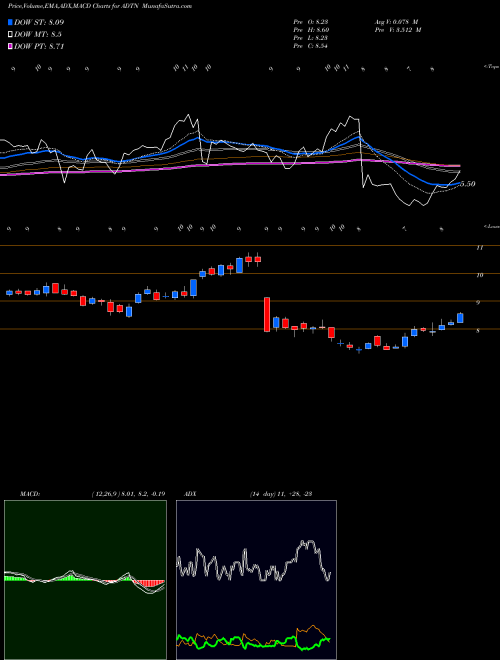Click the tall blue candle before the 10 level
The width and height of the screenshot is (500, 660).
(x=194, y=288)
